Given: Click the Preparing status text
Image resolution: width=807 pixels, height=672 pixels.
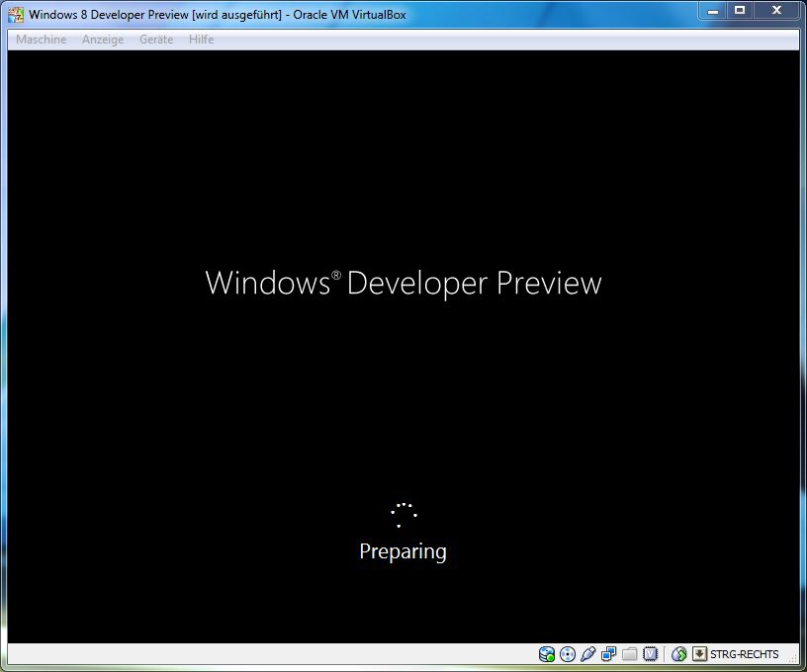Looking at the screenshot, I should [403, 551].
